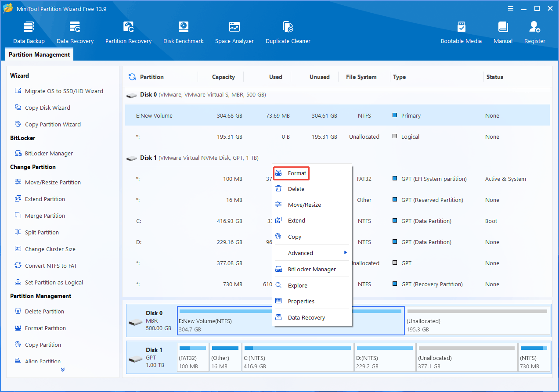Image resolution: width=559 pixels, height=392 pixels.
Task: Choose Split Partition
Action: [x=37, y=232]
